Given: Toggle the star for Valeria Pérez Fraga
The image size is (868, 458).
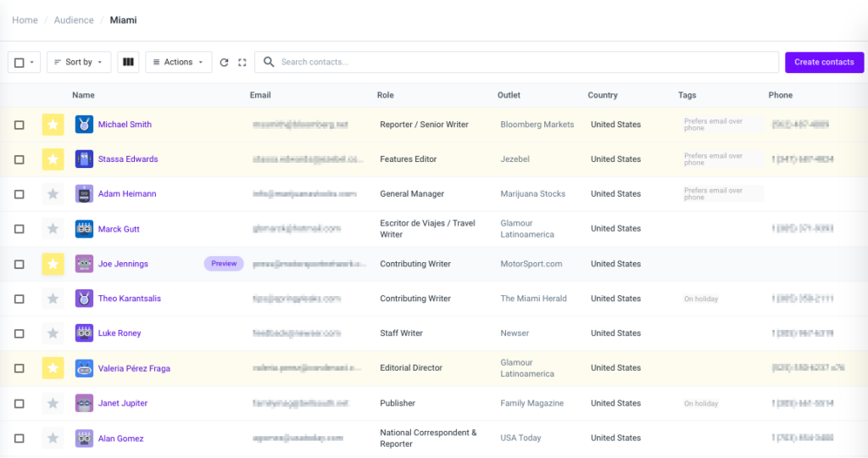Looking at the screenshot, I should click(53, 368).
